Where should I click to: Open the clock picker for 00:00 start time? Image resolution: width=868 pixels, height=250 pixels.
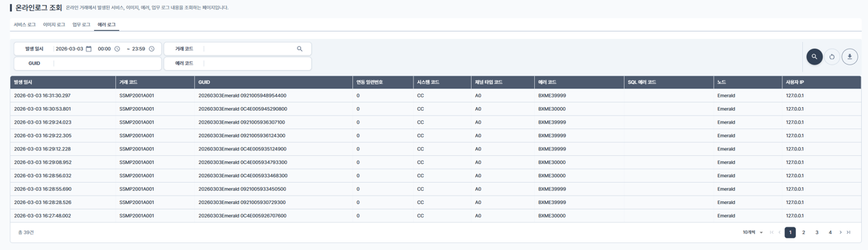(x=117, y=49)
